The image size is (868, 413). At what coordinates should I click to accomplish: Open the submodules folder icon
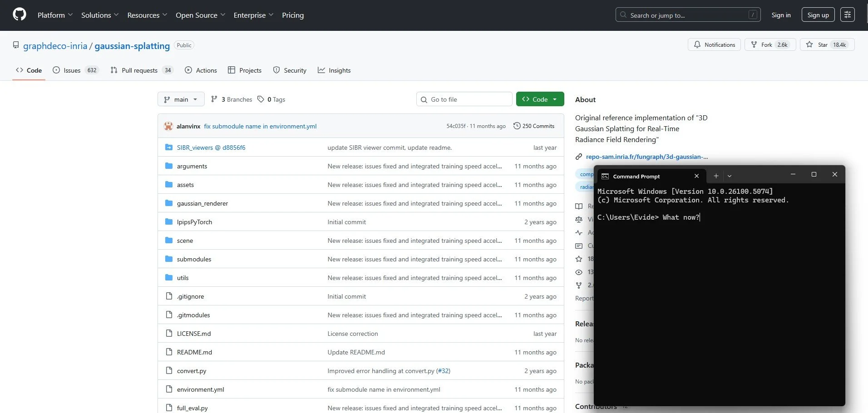[169, 259]
